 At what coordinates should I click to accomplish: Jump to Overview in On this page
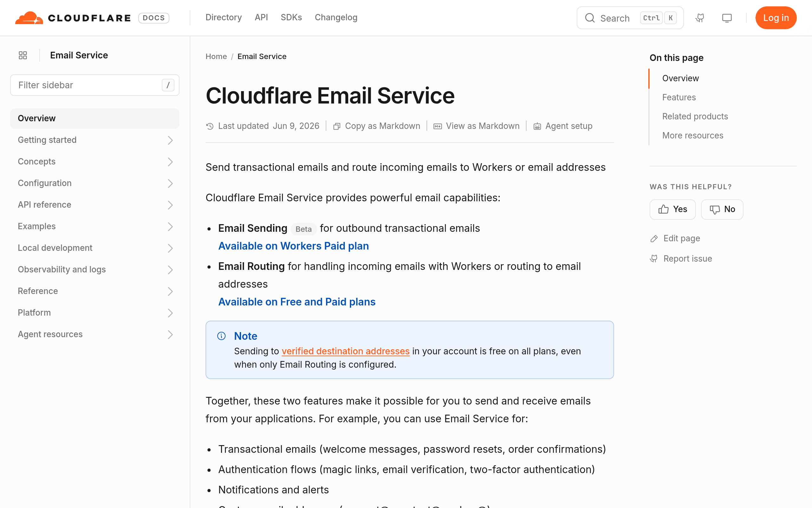coord(680,78)
